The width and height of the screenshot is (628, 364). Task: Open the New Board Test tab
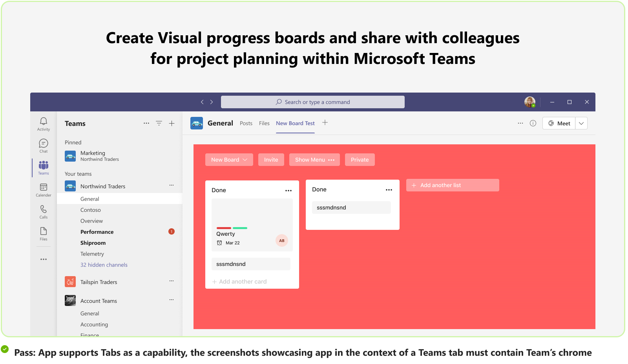pos(295,123)
